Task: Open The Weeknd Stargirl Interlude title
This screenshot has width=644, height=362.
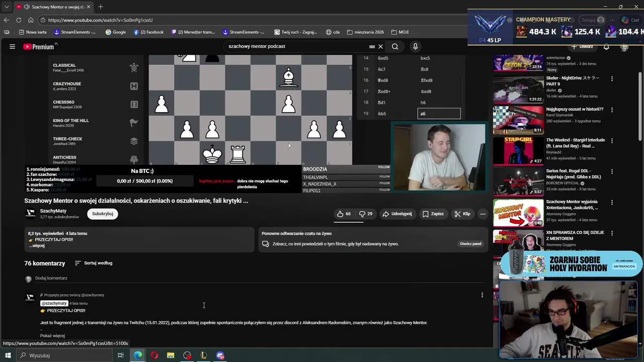Action: pyautogui.click(x=576, y=143)
